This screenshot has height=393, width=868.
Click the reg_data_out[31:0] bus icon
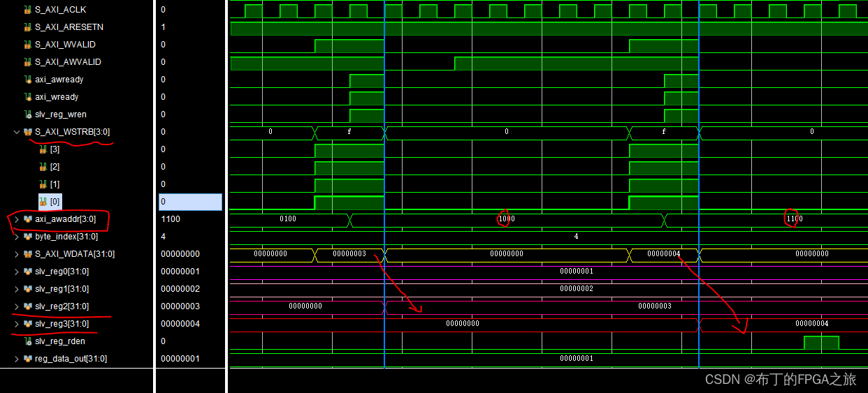tap(28, 359)
